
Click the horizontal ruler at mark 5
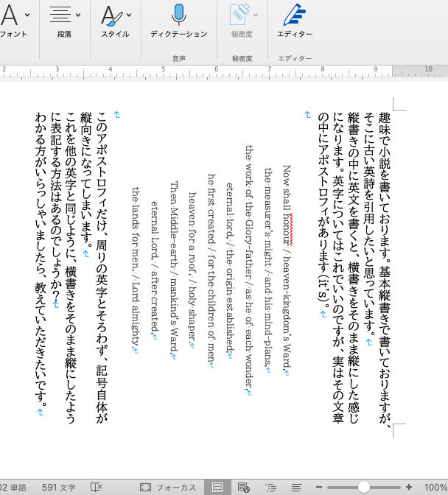[164, 69]
